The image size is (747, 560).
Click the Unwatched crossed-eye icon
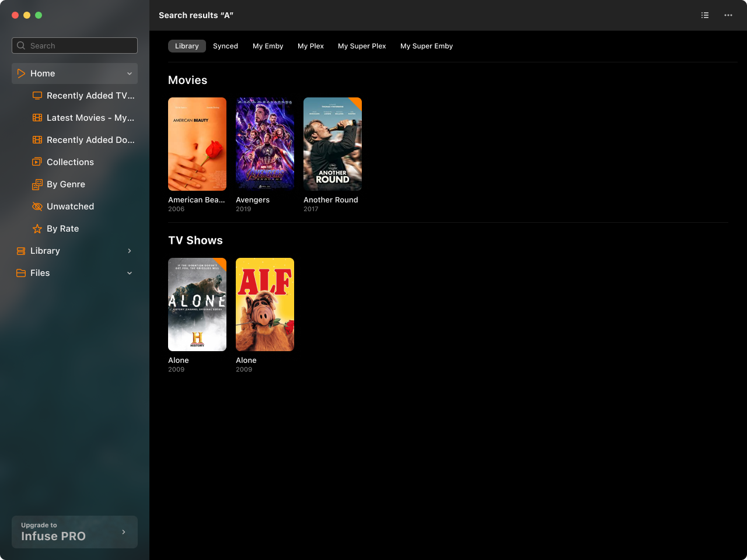coord(37,206)
